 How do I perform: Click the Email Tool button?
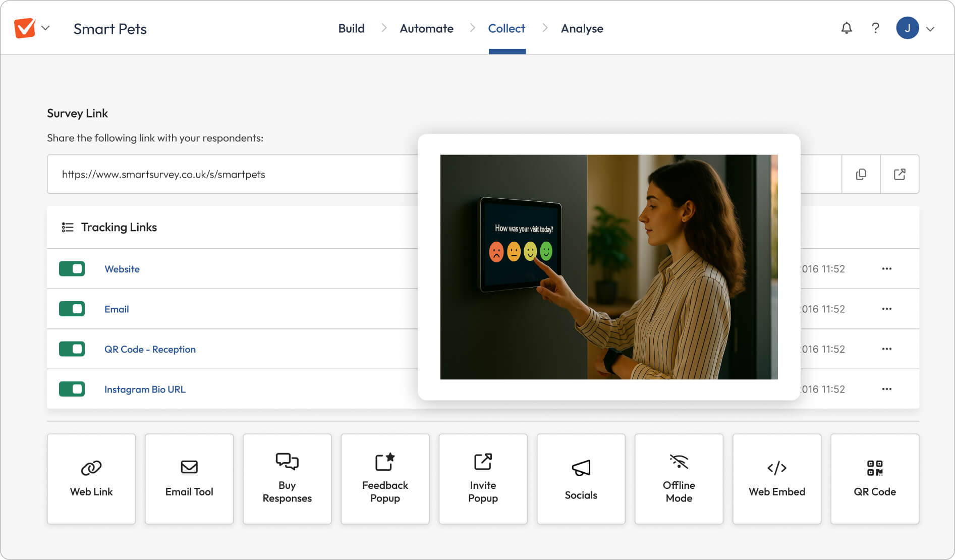189,479
